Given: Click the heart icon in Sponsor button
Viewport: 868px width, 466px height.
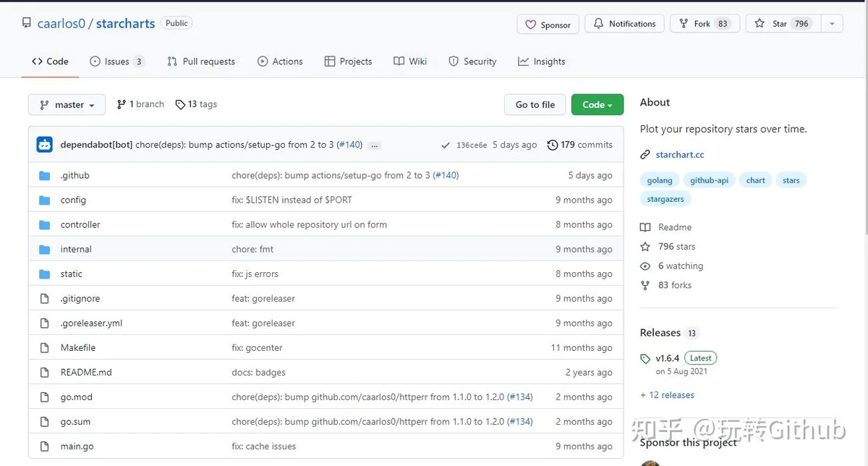Looking at the screenshot, I should point(531,25).
